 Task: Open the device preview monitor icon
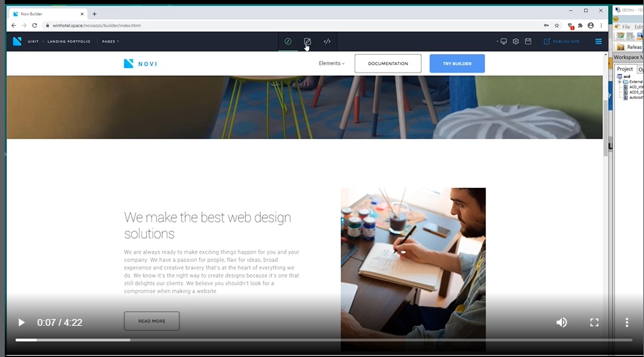pos(503,41)
